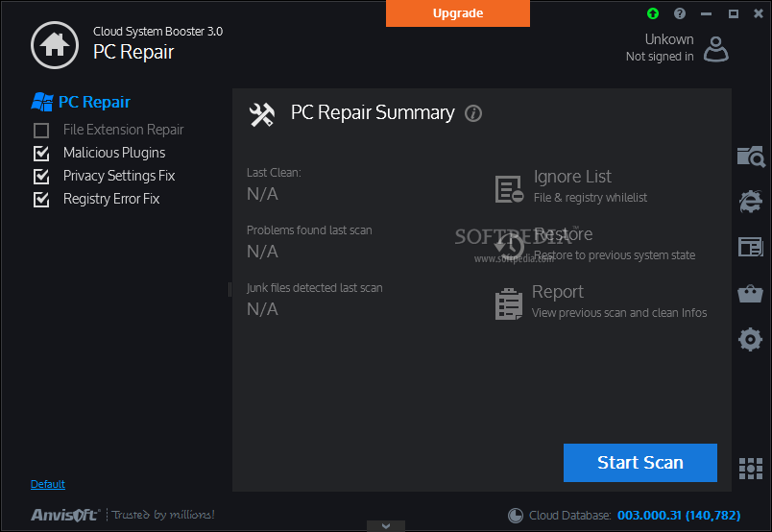Click File & registry whitelist description
Image resolution: width=772 pixels, height=532 pixels.
pyautogui.click(x=591, y=198)
